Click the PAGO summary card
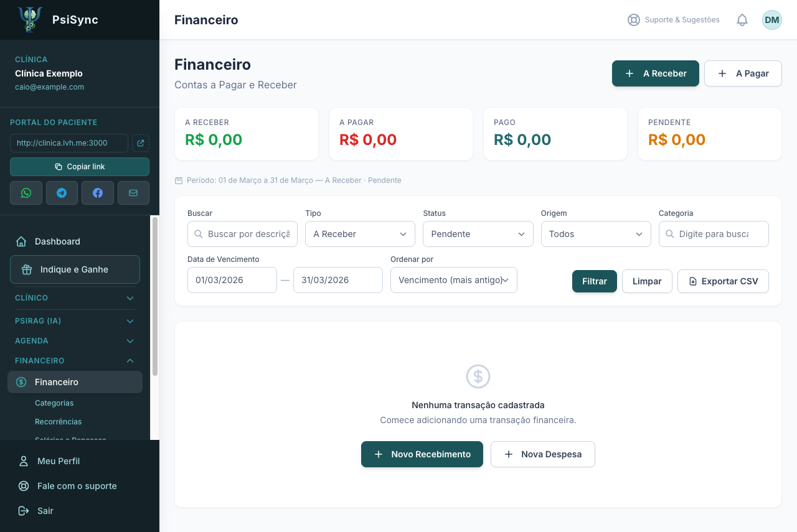The width and height of the screenshot is (797, 532). [555, 134]
